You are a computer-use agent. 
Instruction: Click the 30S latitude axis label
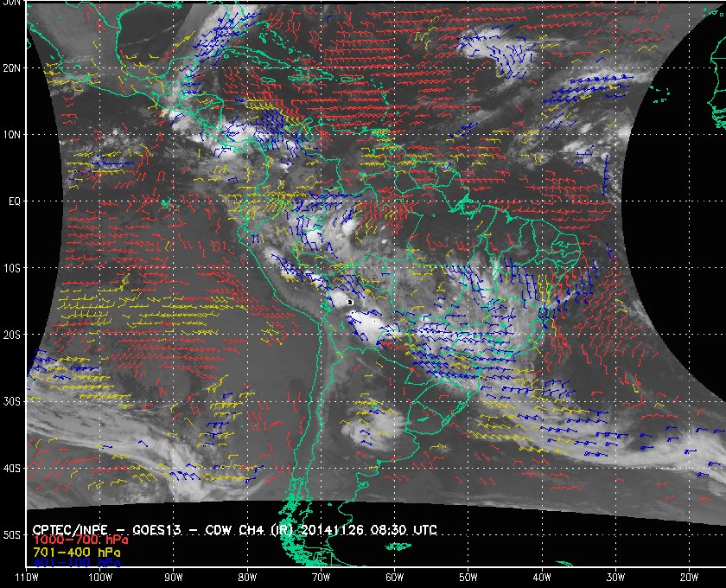click(x=11, y=402)
